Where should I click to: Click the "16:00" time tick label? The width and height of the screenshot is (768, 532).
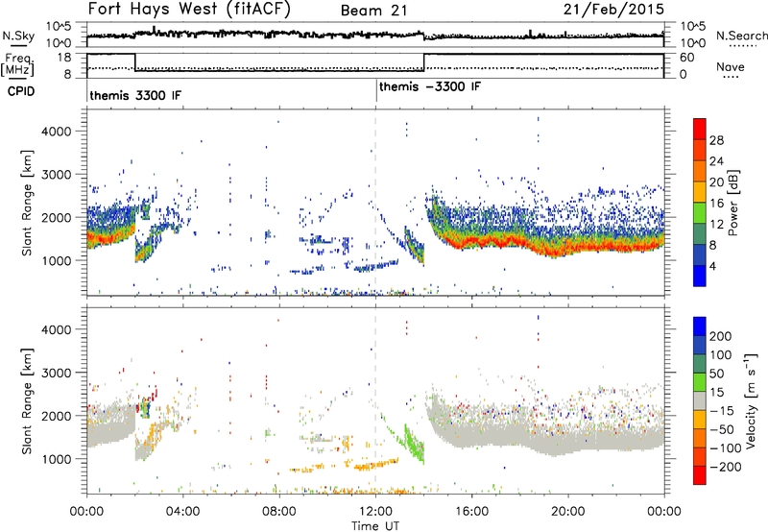click(471, 512)
